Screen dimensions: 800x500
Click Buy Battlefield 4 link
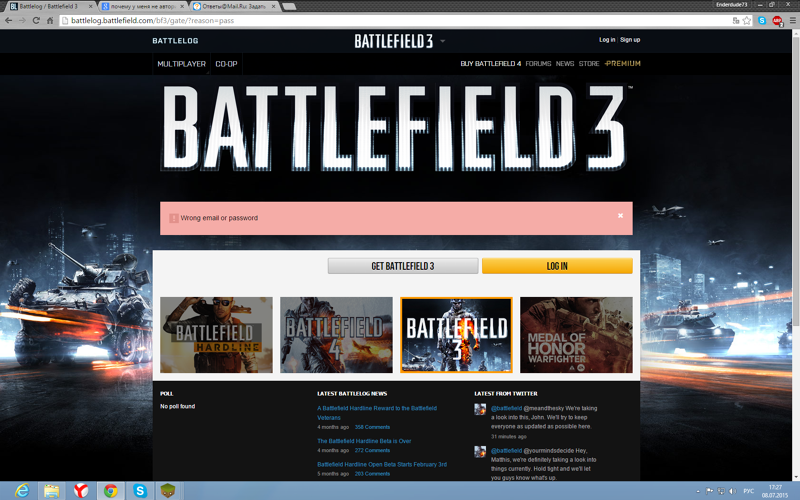click(x=490, y=64)
